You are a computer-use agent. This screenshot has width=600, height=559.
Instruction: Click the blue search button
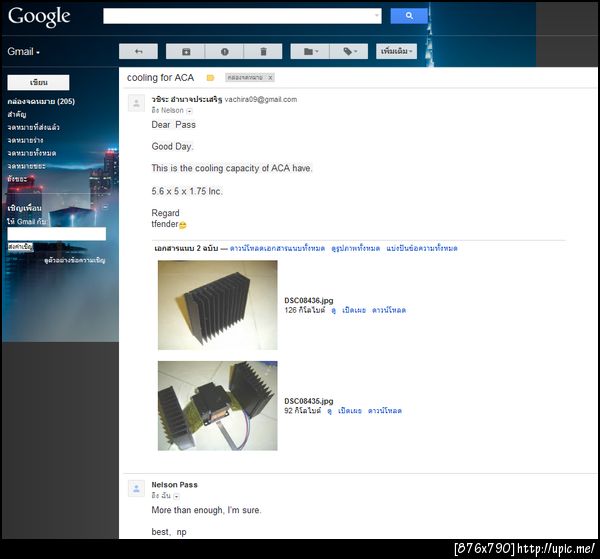pyautogui.click(x=409, y=16)
